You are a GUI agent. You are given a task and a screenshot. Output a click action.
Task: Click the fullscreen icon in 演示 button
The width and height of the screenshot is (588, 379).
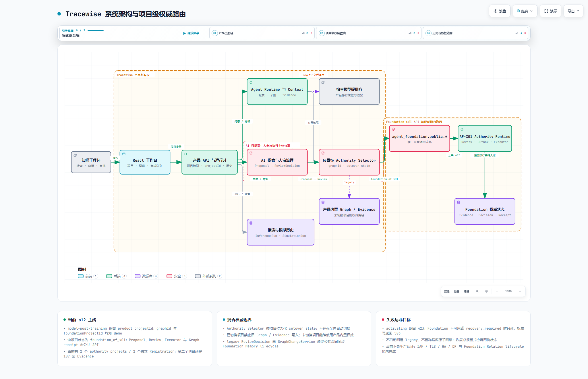tap(546, 11)
